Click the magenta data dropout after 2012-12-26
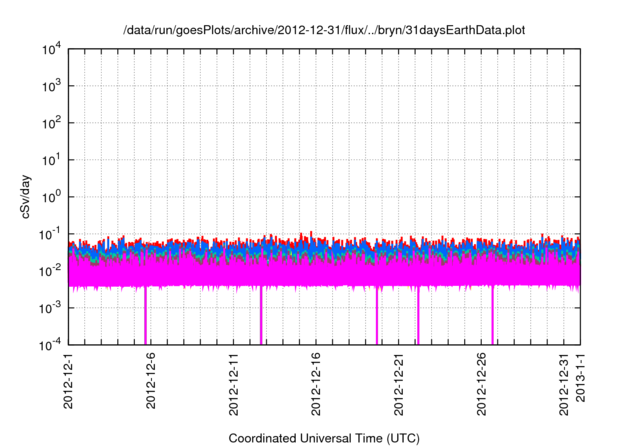Viewport: 640px width, 448px height. pos(493,316)
